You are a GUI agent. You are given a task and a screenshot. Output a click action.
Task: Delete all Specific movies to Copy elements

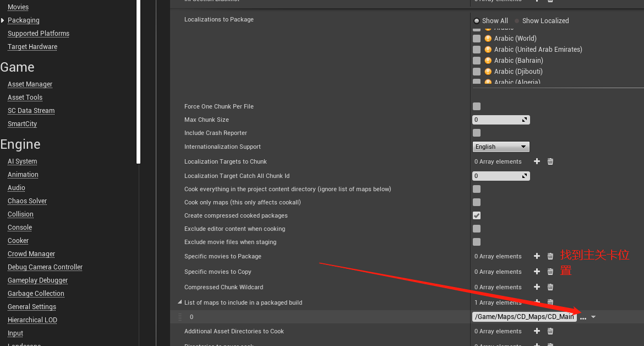[x=550, y=272]
